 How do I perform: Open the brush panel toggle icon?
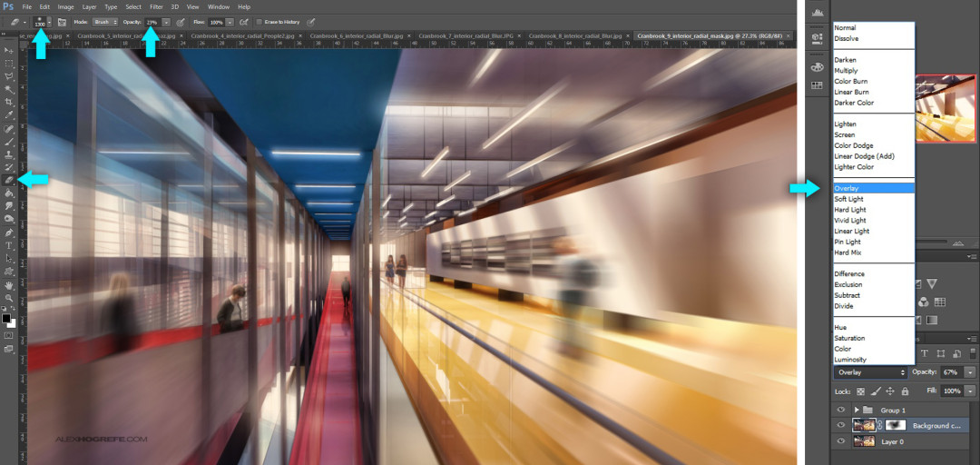(62, 22)
